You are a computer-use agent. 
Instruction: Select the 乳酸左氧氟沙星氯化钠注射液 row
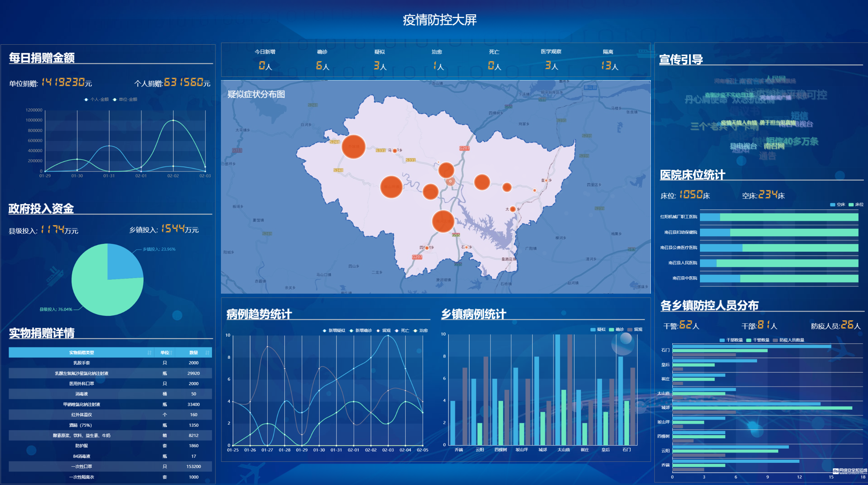(110, 373)
